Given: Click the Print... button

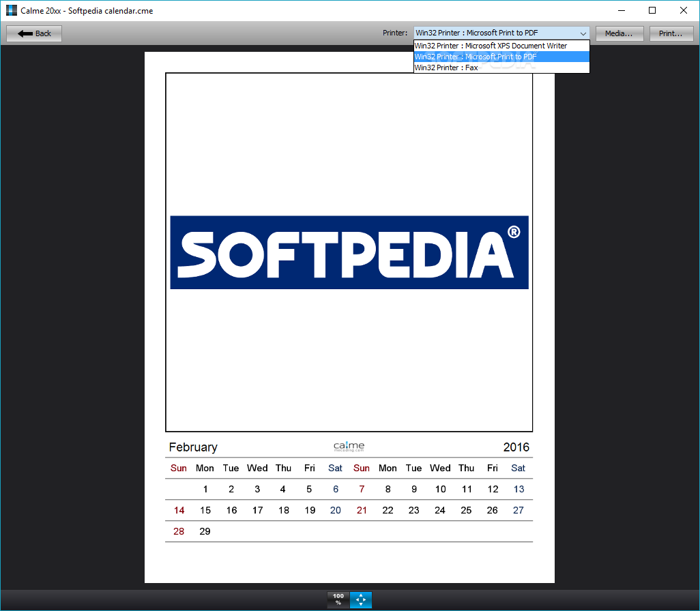Looking at the screenshot, I should pyautogui.click(x=671, y=33).
